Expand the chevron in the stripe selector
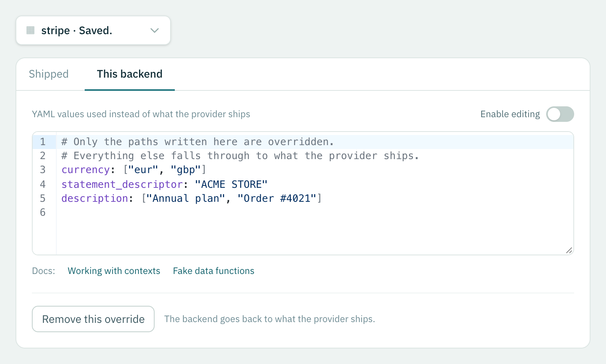Viewport: 606px width, 364px height. click(x=155, y=31)
